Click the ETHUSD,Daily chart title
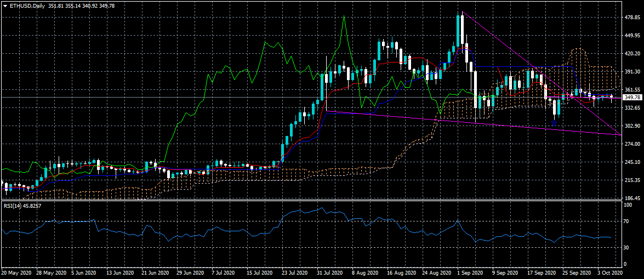This screenshot has height=279, width=644. click(27, 5)
